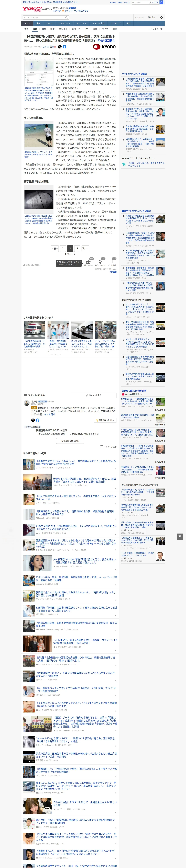Click the ヘルプ link
This screenshot has width=186, height=868.
pos(127,2)
